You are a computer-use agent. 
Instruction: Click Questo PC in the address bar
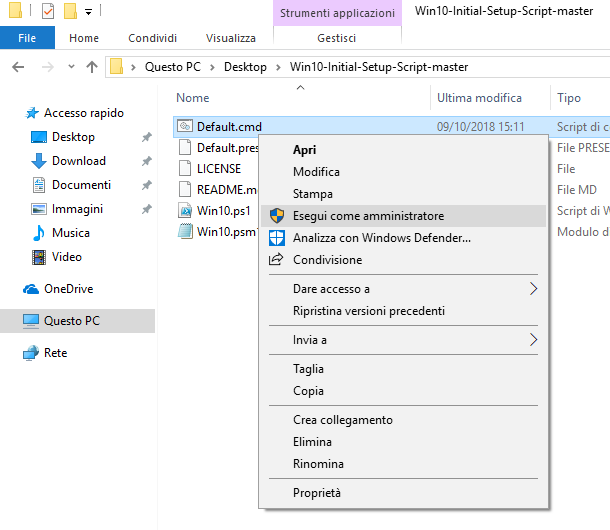[x=173, y=67]
